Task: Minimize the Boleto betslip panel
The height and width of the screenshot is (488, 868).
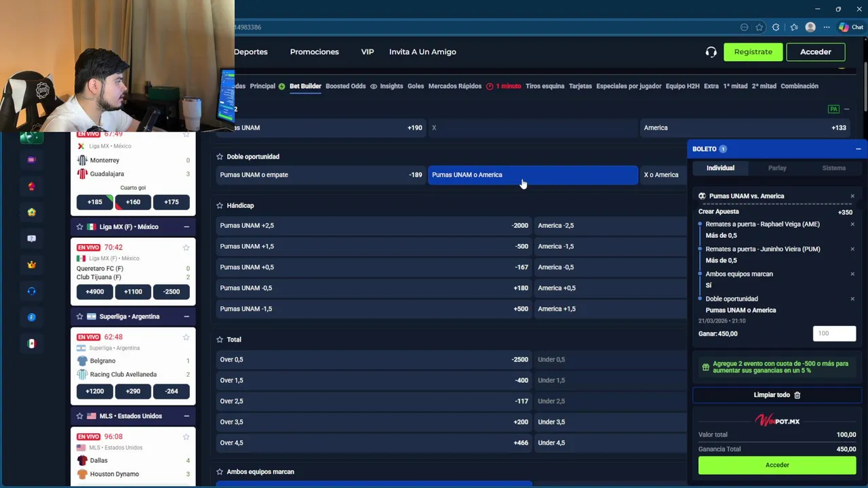Action: (858, 149)
